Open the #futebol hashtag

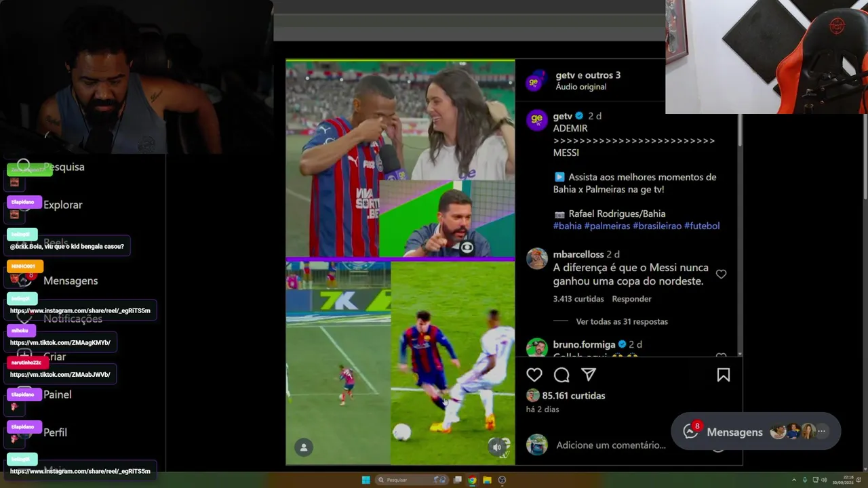[702, 226]
